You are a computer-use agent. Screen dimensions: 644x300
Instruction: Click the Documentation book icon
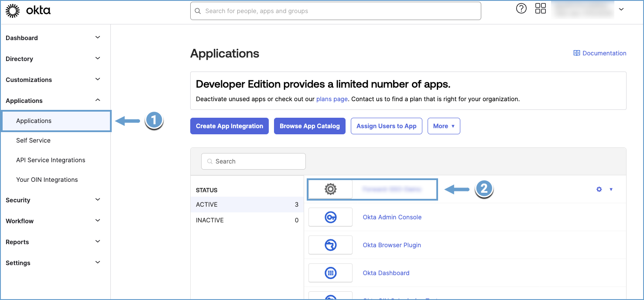pos(576,53)
